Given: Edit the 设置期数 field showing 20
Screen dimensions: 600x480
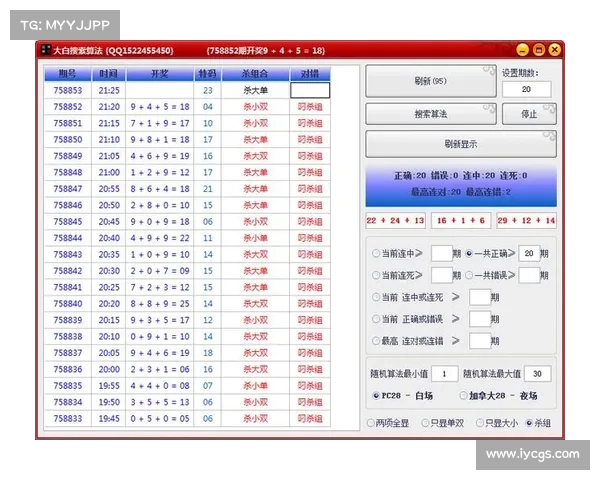Looking at the screenshot, I should [x=527, y=89].
